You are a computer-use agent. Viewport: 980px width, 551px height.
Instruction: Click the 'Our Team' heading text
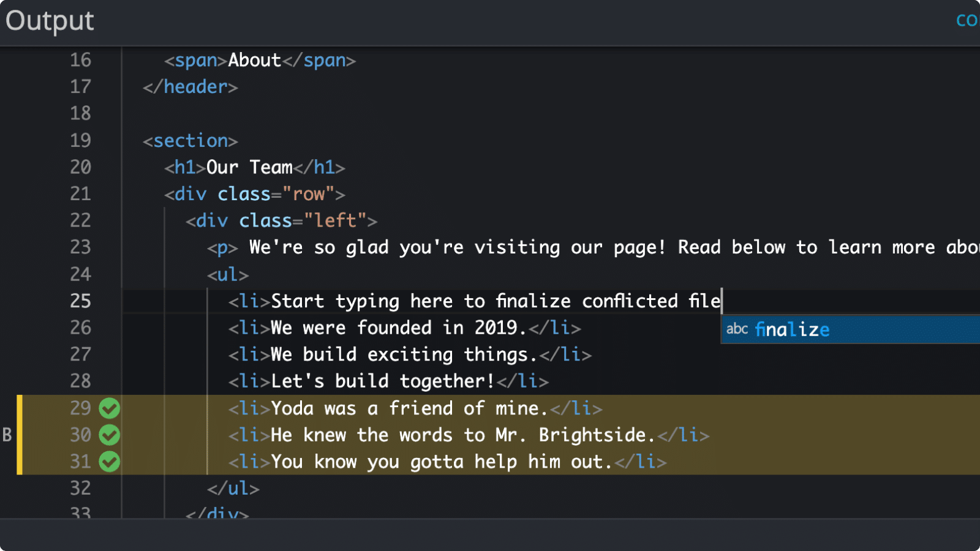[249, 167]
